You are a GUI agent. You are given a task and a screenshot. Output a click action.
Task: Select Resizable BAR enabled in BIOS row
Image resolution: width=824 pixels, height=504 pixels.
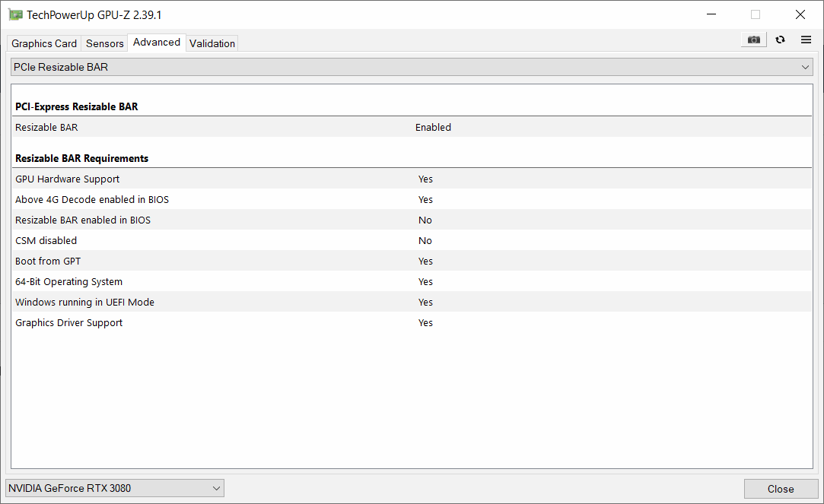point(412,220)
